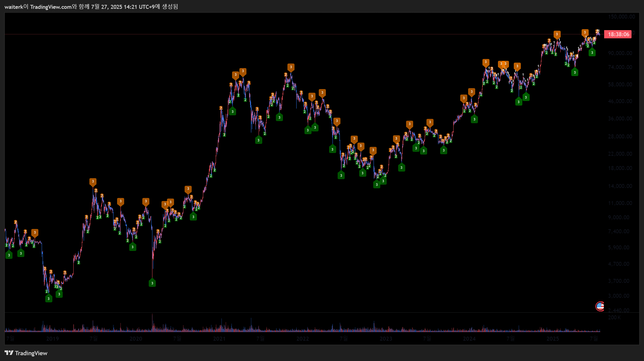Click the 9,000.00 price axis label
The height and width of the screenshot is (361, 644).
point(619,217)
